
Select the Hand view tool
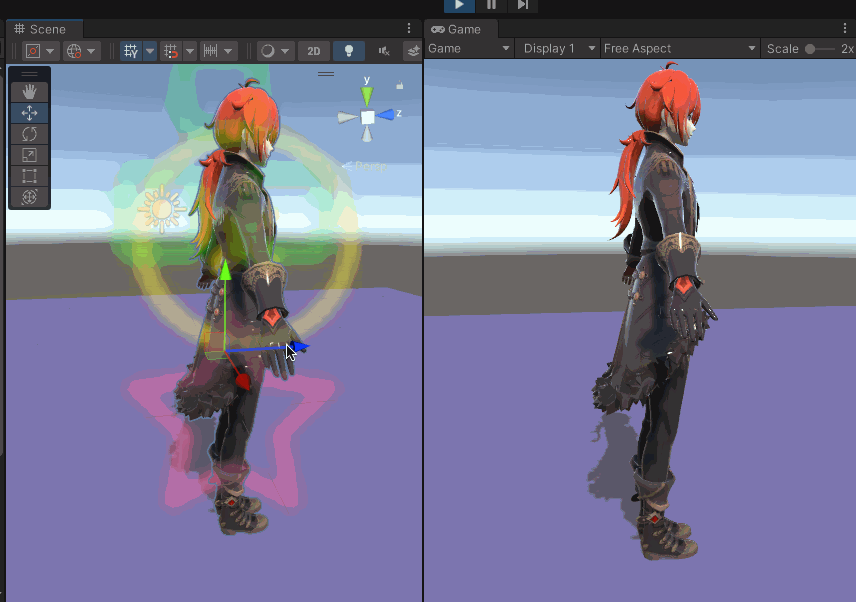tap(29, 92)
